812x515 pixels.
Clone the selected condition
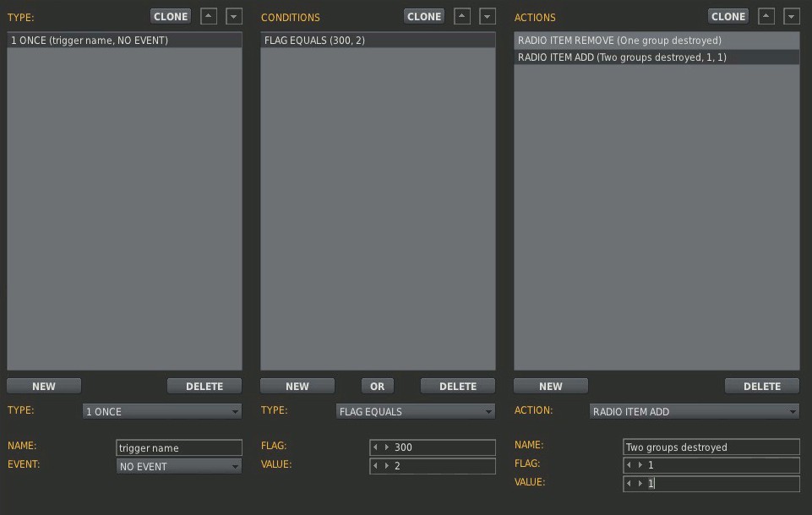coord(424,16)
